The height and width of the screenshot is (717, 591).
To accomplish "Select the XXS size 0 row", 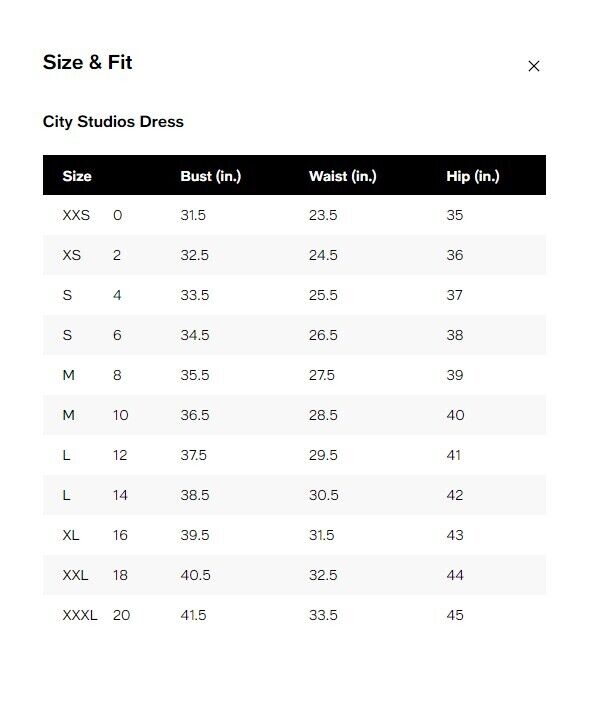I will click(294, 215).
